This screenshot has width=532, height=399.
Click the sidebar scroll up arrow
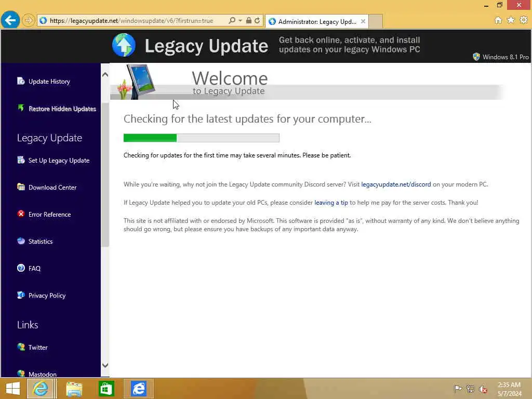point(105,74)
